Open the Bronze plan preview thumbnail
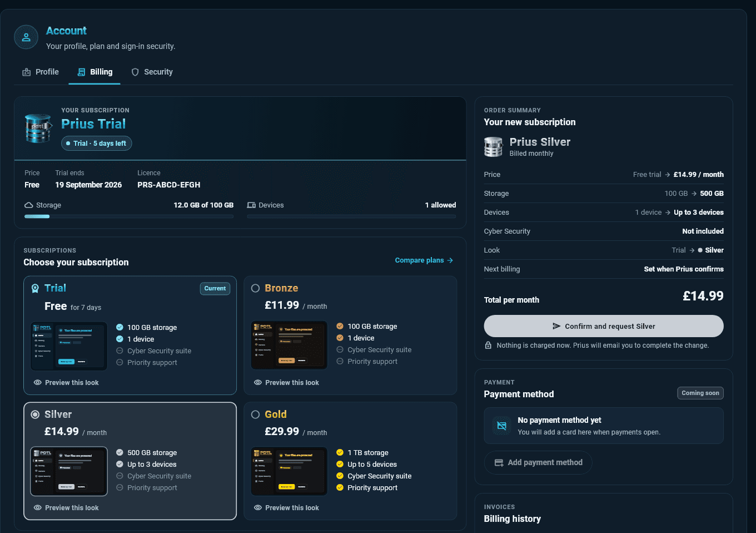Viewport: 756px width, 533px height. click(x=289, y=345)
